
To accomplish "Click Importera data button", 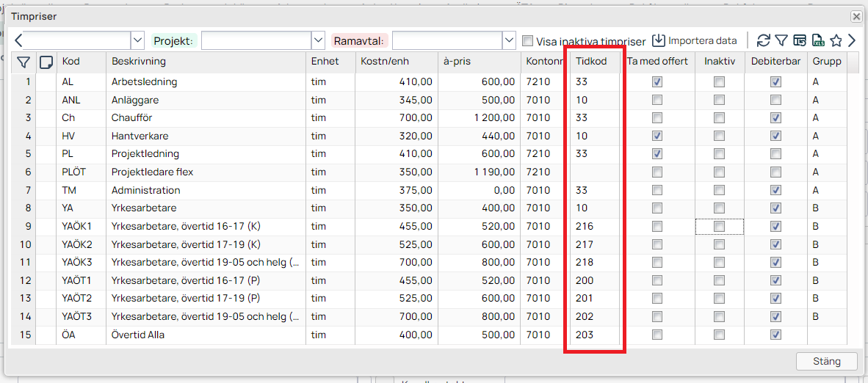I will tap(695, 40).
